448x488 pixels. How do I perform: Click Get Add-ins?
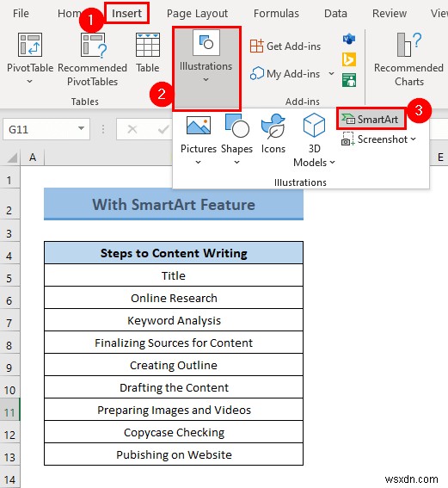click(x=285, y=46)
